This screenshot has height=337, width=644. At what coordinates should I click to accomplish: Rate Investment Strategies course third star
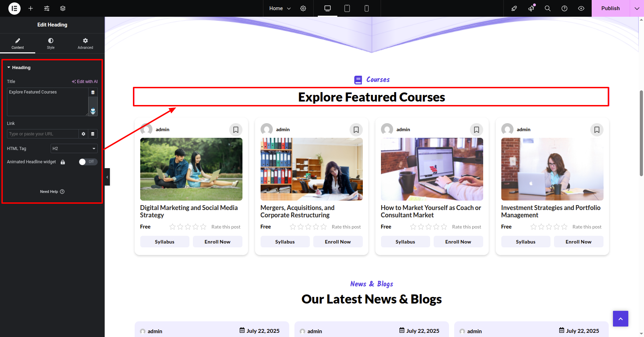(549, 227)
